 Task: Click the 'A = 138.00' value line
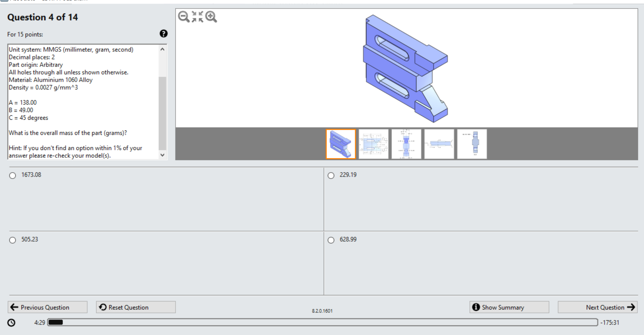[23, 103]
